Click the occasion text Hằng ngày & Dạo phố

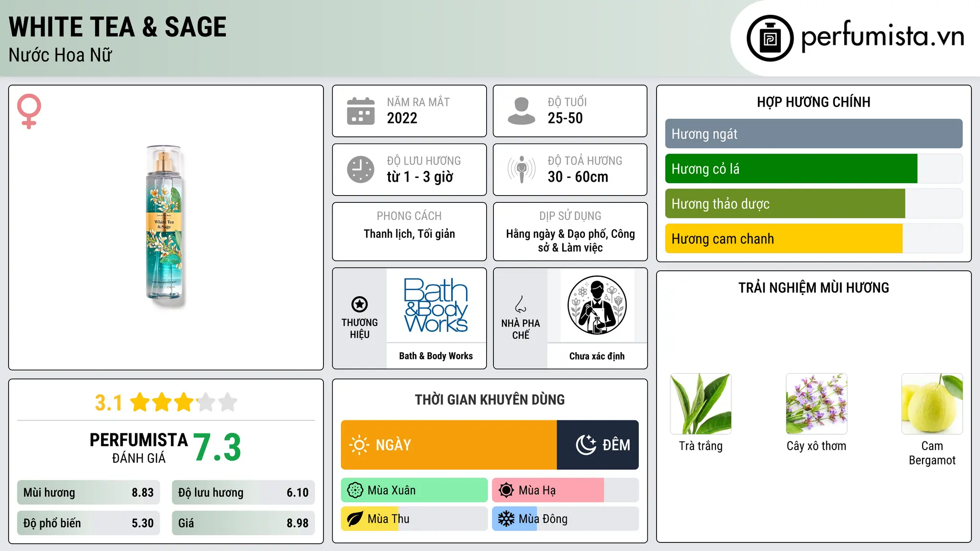click(557, 234)
